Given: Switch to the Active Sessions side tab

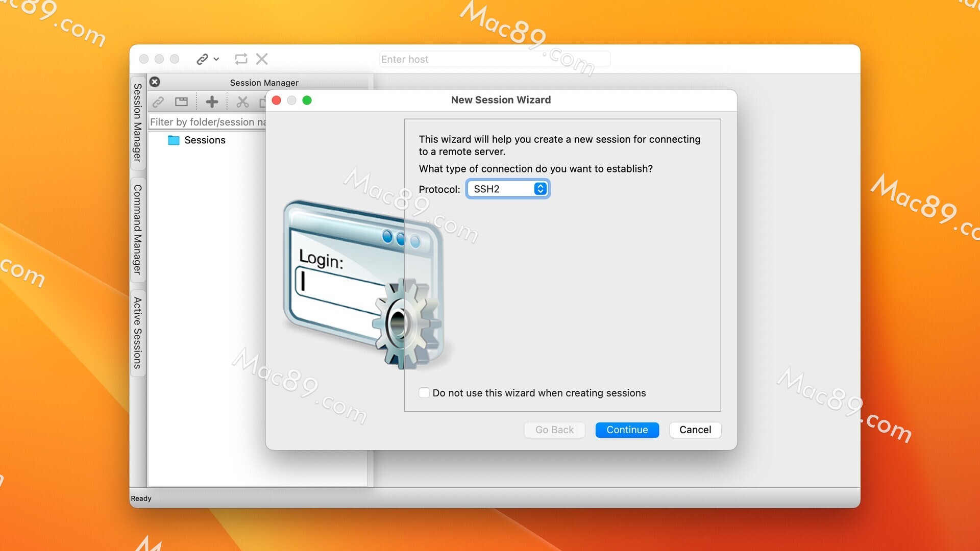Looking at the screenshot, I should coord(137,333).
